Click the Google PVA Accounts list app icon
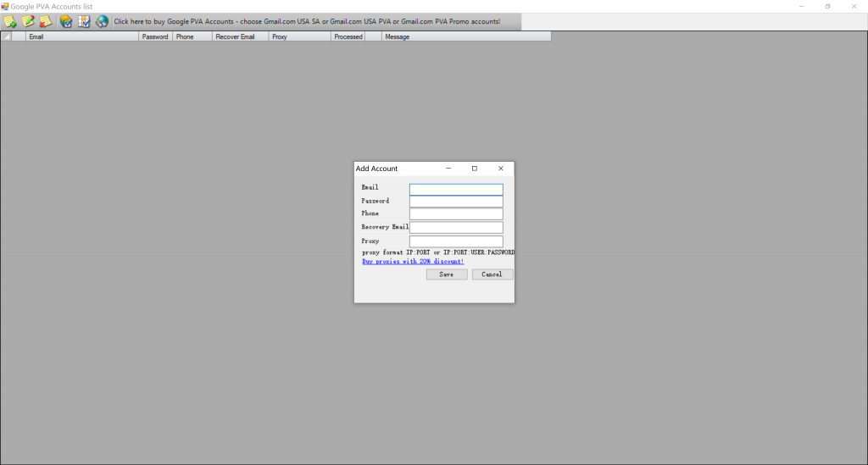 coord(5,7)
